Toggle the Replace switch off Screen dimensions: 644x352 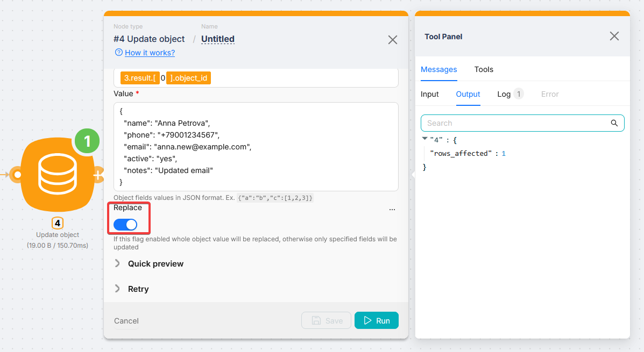coord(125,225)
